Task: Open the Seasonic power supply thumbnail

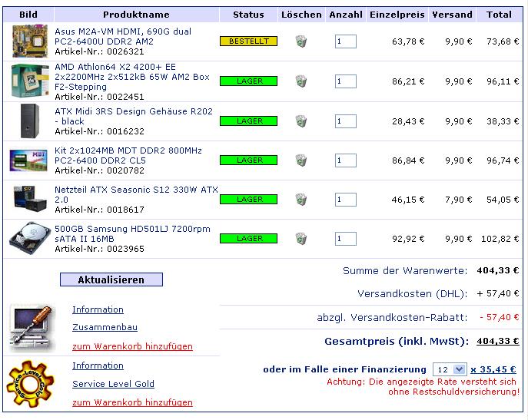Action: coord(30,199)
